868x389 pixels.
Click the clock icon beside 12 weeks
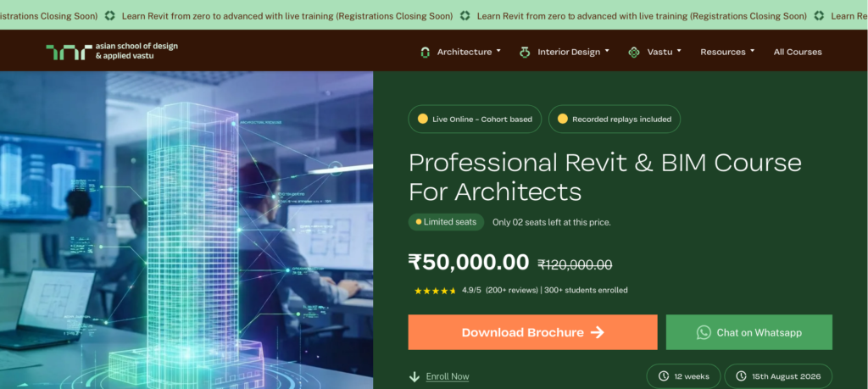pos(663,376)
